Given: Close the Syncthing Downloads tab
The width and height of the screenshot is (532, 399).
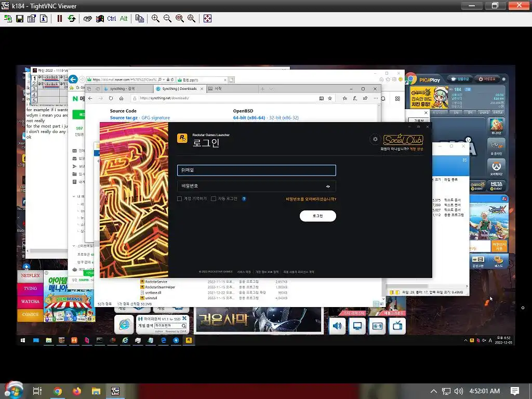Looking at the screenshot, I should [x=202, y=89].
